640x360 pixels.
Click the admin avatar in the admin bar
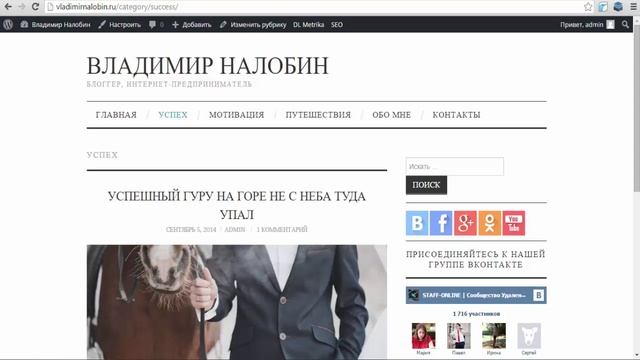[x=611, y=24]
